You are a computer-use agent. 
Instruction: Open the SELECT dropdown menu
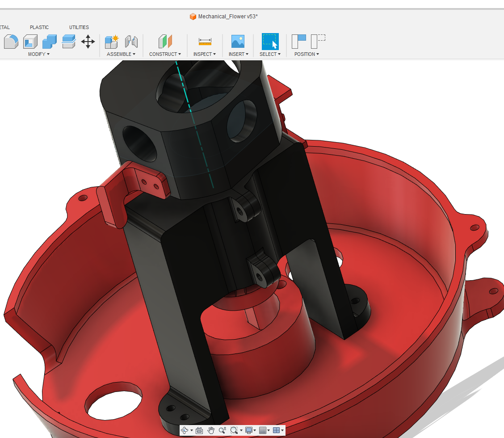270,54
